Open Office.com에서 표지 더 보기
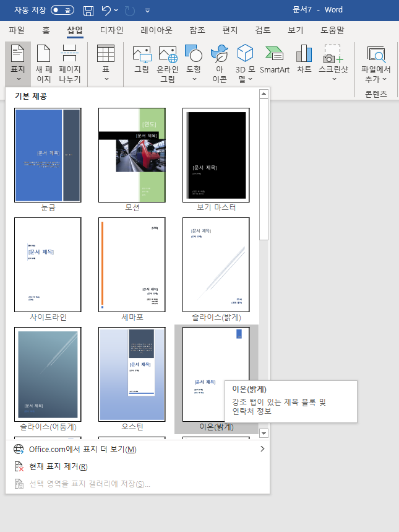Screen dimensions: 399x532 [137, 449]
